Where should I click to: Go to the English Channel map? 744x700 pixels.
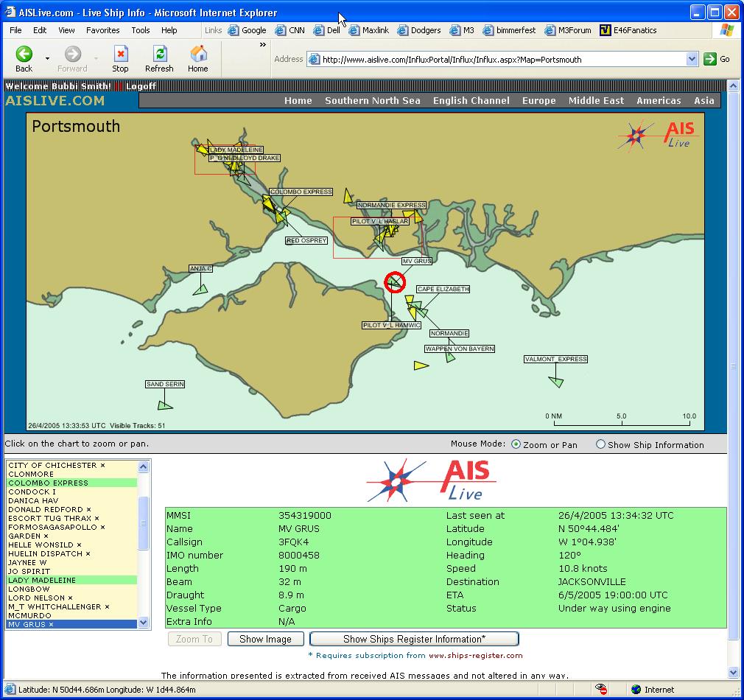tap(471, 101)
